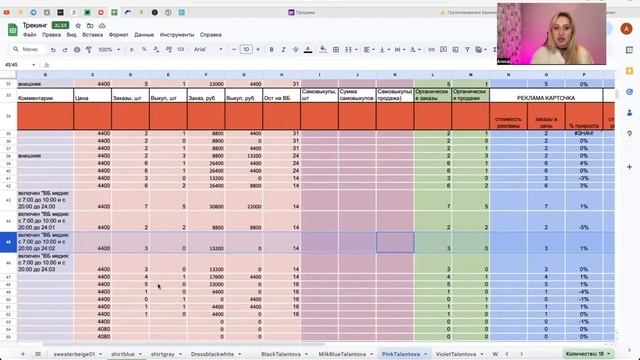Click the decrease decimal places icon
640x360 pixels.
point(156,49)
